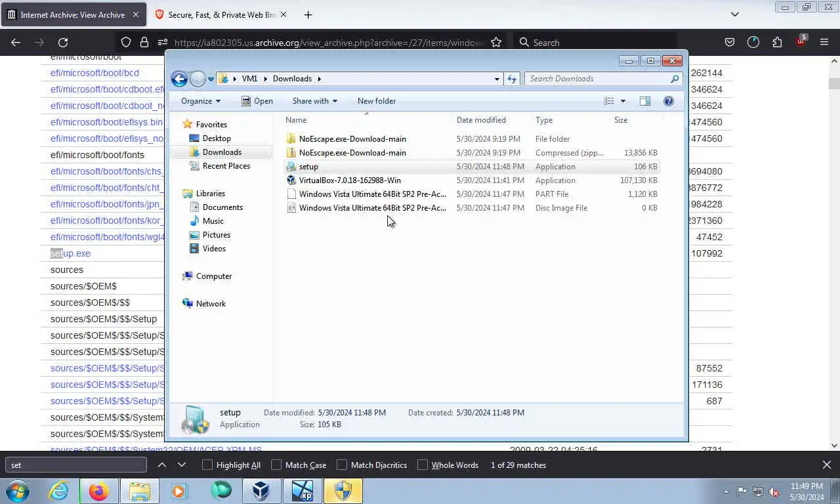Bookmark this page with the star

pyautogui.click(x=496, y=43)
